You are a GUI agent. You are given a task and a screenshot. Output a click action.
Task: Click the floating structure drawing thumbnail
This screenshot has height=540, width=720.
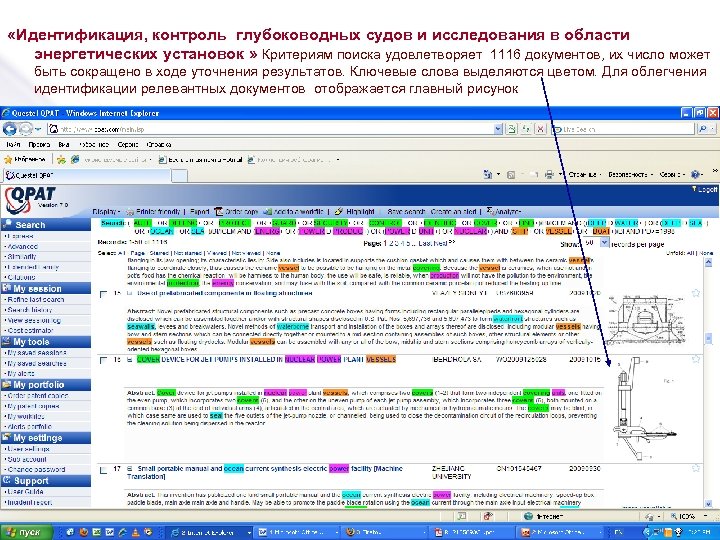point(645,320)
